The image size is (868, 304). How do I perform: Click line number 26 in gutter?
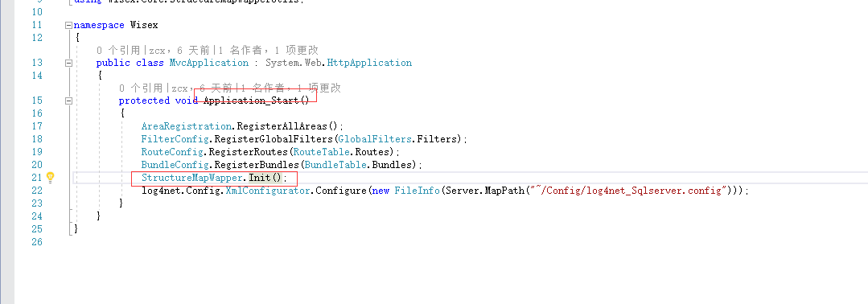tap(36, 241)
